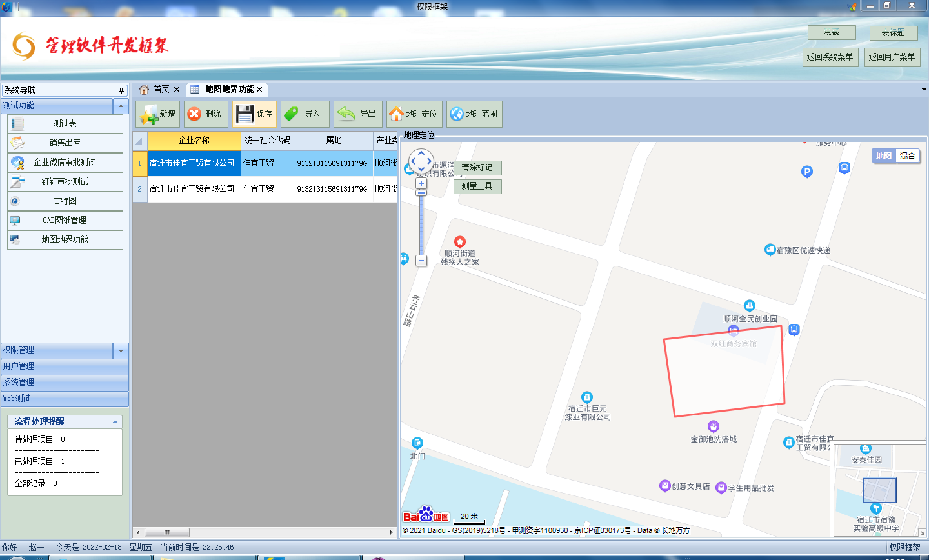
Task: Open 地理范围 globe icon tool
Action: 457,114
